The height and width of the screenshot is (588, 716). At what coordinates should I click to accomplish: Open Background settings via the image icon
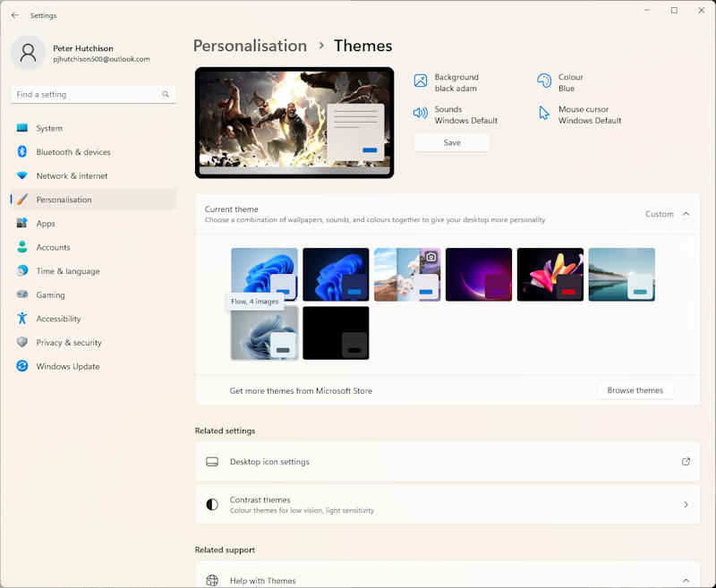(x=421, y=81)
